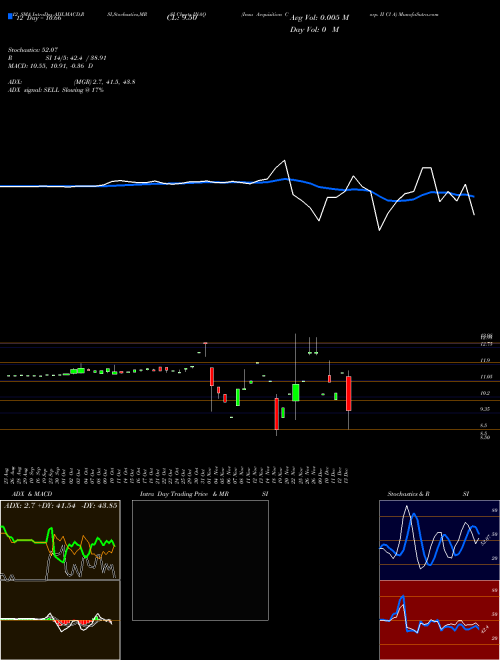Image resolution: width=500 pixels, height=660 pixels.
Task: Click the 'CL: 9.50' closing price text
Action: [182, 18]
